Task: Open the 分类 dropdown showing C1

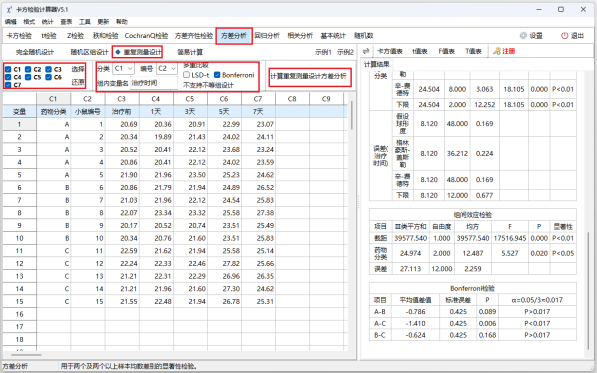Action: 123,69
